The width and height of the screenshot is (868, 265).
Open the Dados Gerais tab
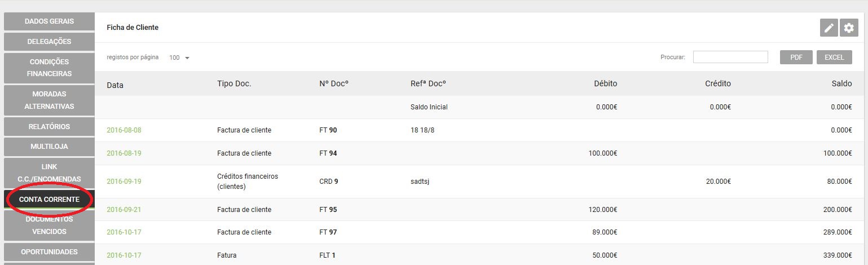coord(49,21)
